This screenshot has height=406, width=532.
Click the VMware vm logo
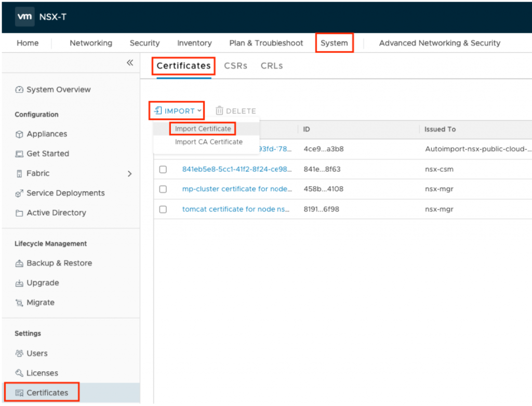click(24, 16)
